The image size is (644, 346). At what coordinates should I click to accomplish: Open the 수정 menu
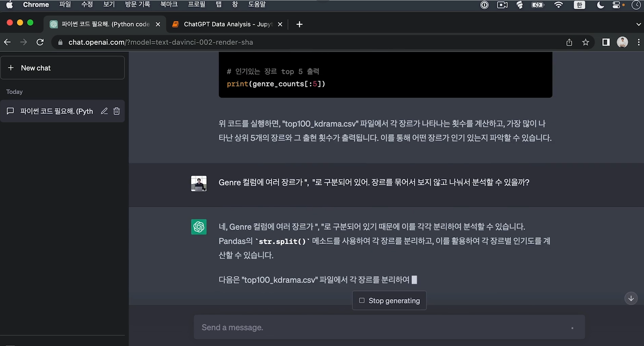click(87, 5)
